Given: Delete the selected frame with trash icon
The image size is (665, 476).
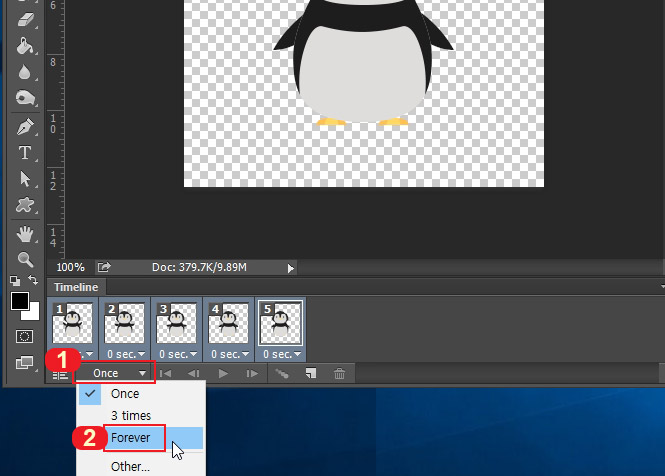Looking at the screenshot, I should pyautogui.click(x=339, y=373).
